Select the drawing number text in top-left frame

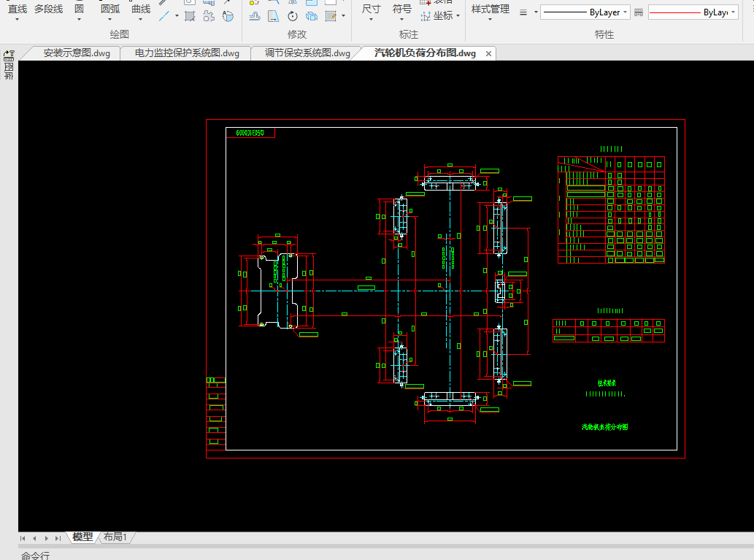pos(250,133)
